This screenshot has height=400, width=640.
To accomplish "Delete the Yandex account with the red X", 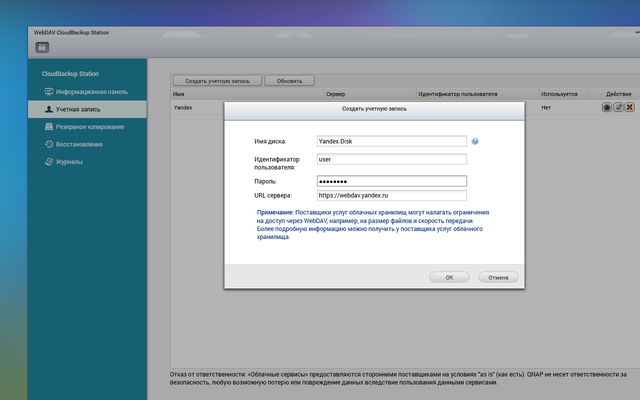I will click(x=630, y=107).
